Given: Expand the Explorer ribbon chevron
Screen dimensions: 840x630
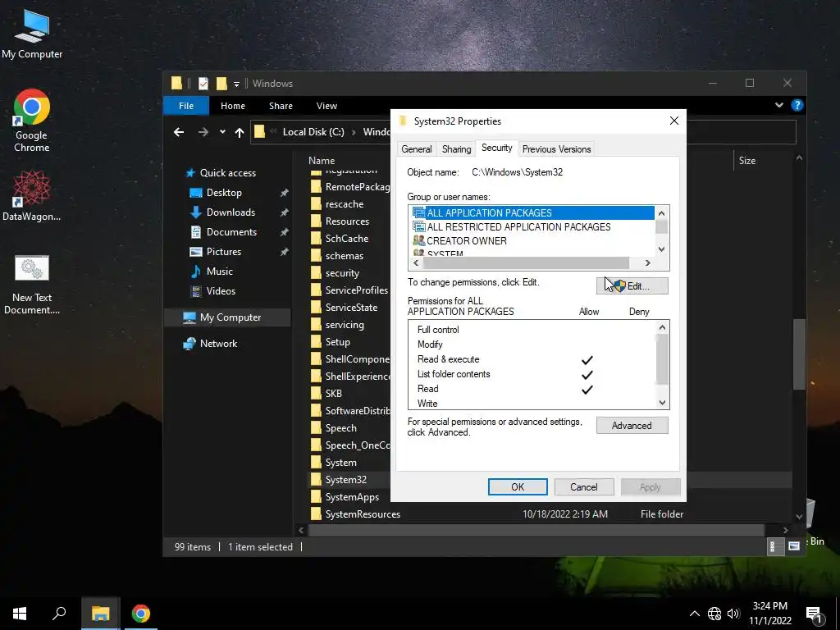Looking at the screenshot, I should pyautogui.click(x=779, y=105).
